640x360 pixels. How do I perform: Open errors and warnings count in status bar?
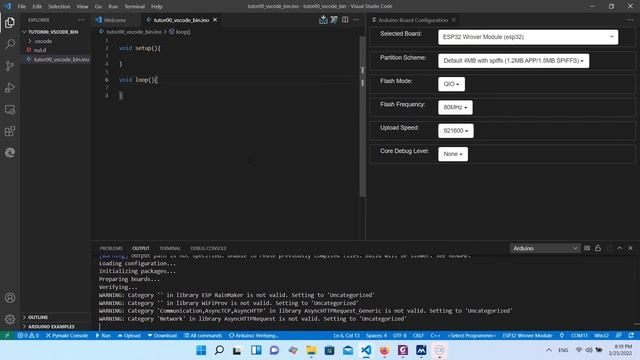tap(28, 336)
